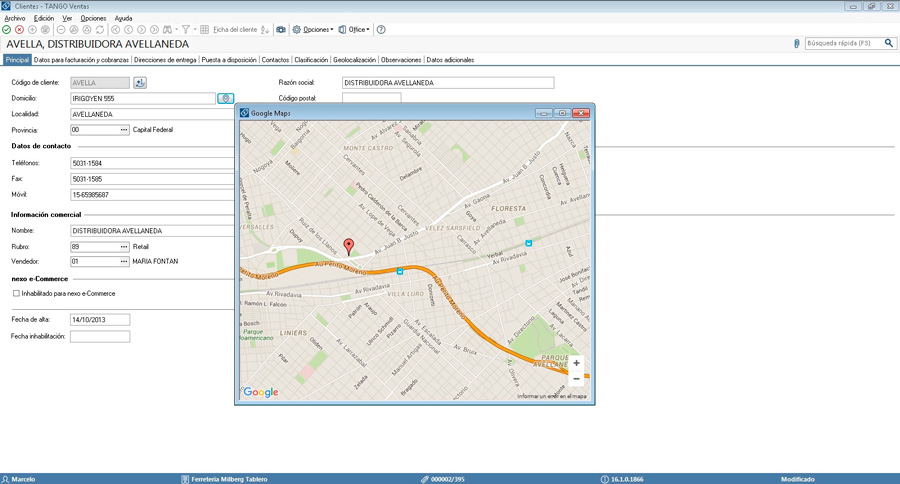Open the Provincia lookup ellipsis button
Screen dimensions: 900x484
click(x=124, y=130)
